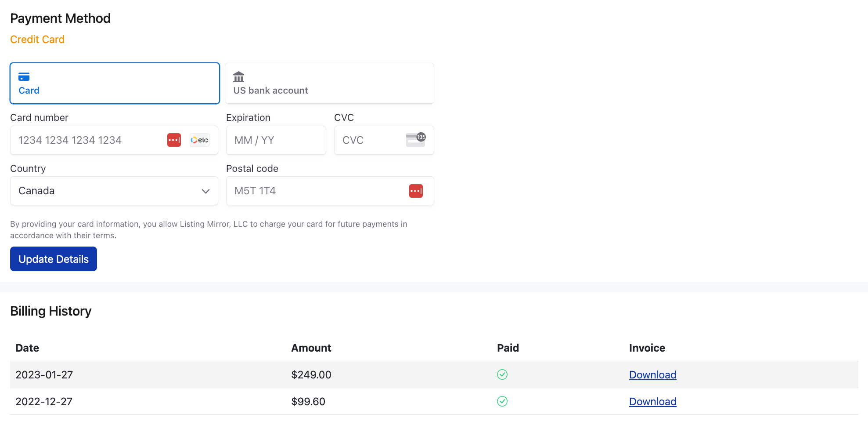Click the $99.60 amount cell
This screenshot has height=436, width=868.
pos(308,402)
